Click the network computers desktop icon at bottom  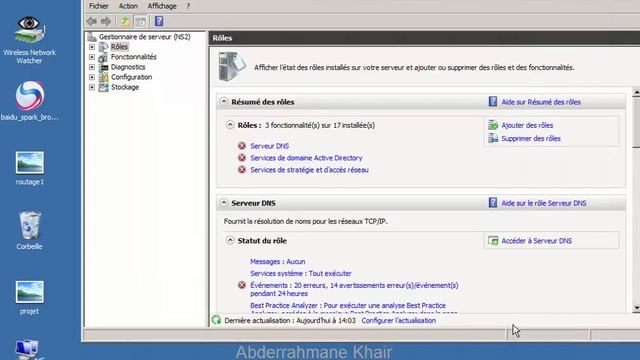coord(29,349)
